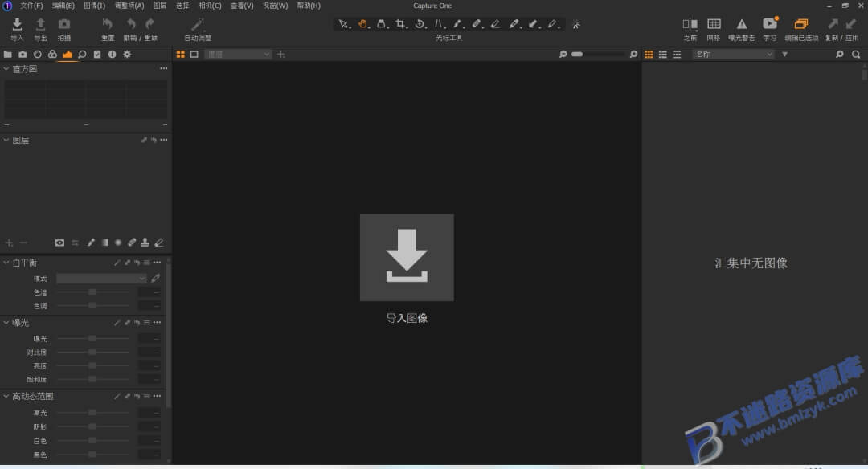This screenshot has height=469, width=868.
Task: Select the keystone cursor tool
Action: tap(382, 24)
